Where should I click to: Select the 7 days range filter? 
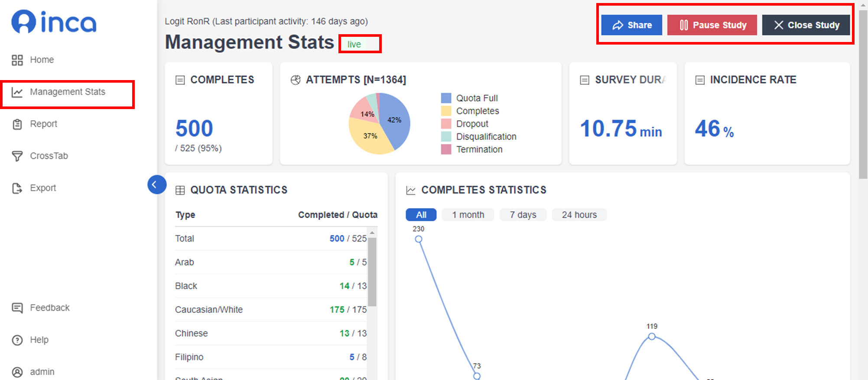tap(523, 215)
